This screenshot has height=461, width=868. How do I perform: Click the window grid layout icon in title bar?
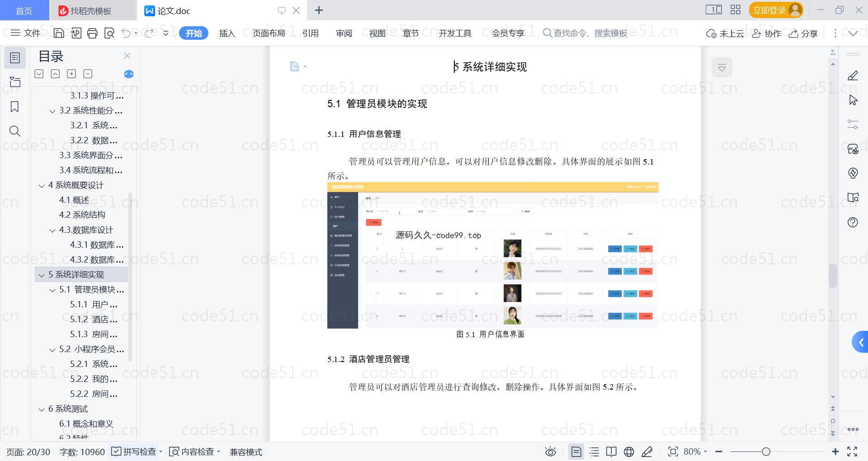click(x=736, y=10)
